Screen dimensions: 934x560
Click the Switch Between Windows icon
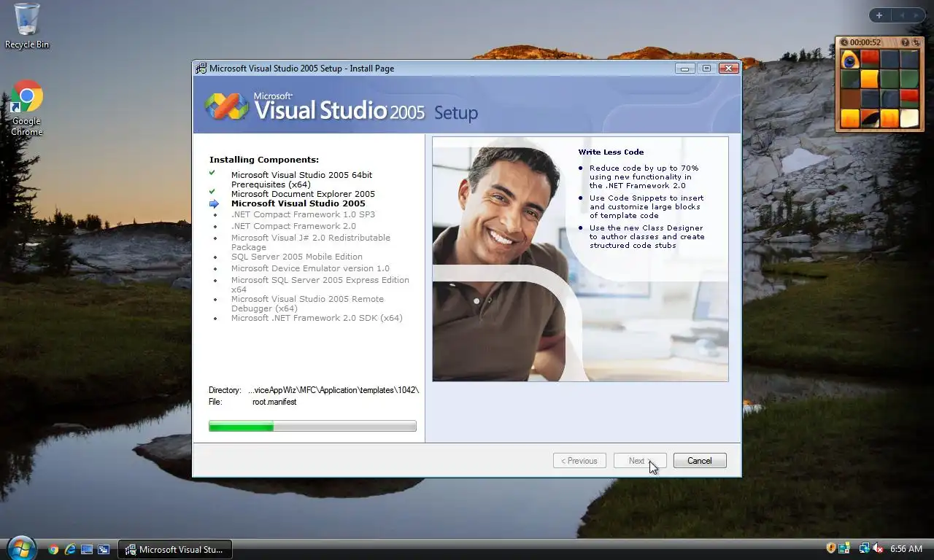click(104, 549)
